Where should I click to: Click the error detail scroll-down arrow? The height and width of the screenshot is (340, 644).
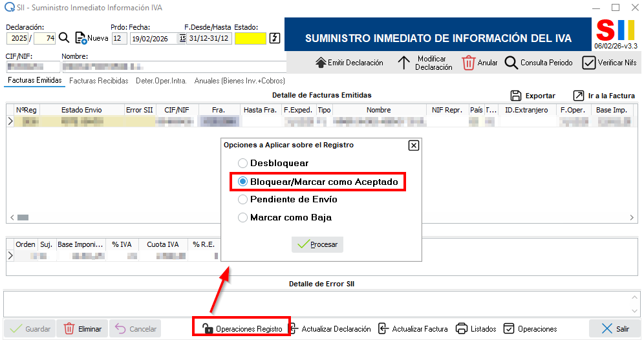(x=634, y=311)
